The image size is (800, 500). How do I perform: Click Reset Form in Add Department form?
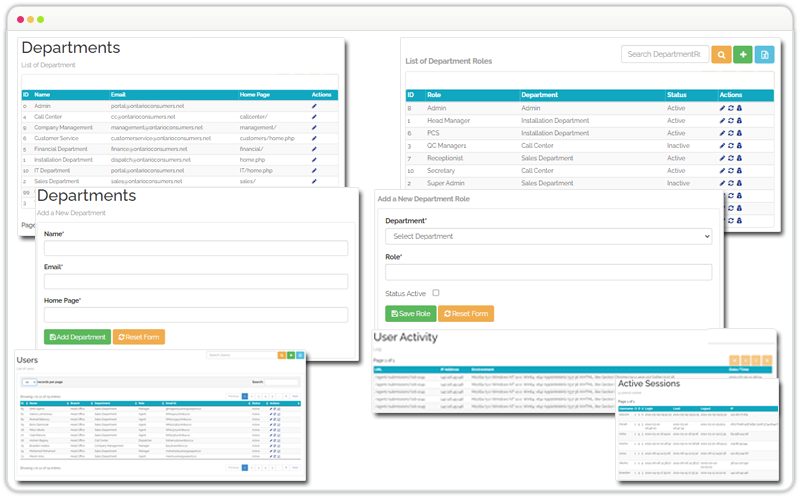coord(139,337)
